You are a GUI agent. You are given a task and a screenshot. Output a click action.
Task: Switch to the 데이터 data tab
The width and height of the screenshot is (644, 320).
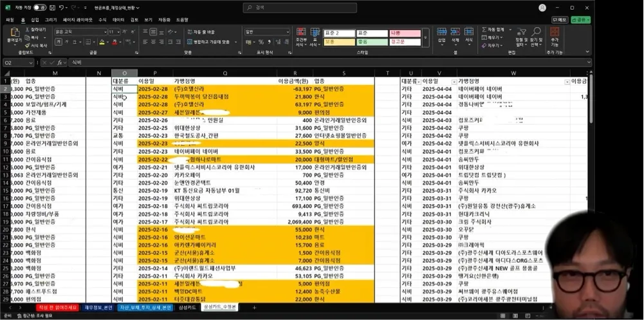click(x=118, y=20)
